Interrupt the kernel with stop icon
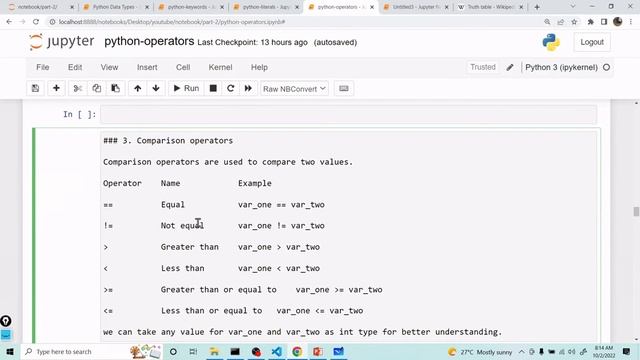640x360 pixels. [213, 89]
